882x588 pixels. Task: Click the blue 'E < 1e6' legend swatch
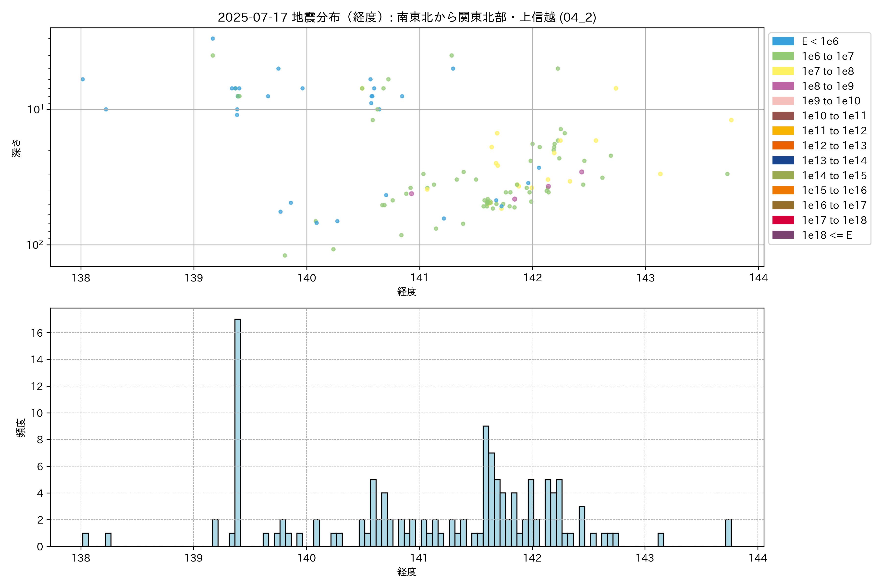(783, 41)
